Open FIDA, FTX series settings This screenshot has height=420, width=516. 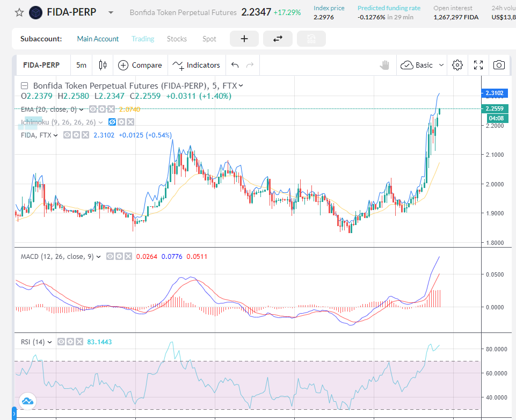pyautogui.click(x=76, y=135)
